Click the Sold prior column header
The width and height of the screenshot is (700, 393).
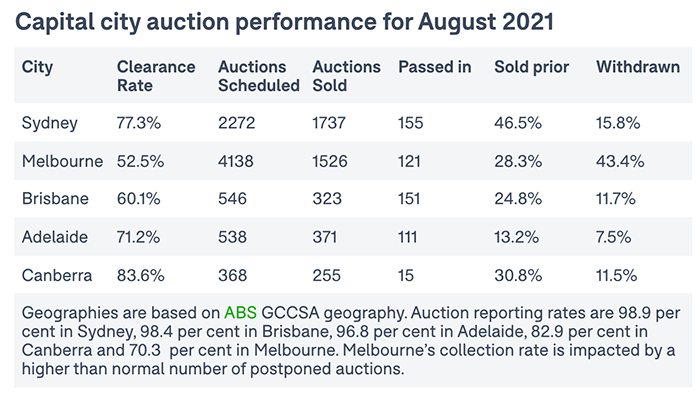(x=532, y=67)
